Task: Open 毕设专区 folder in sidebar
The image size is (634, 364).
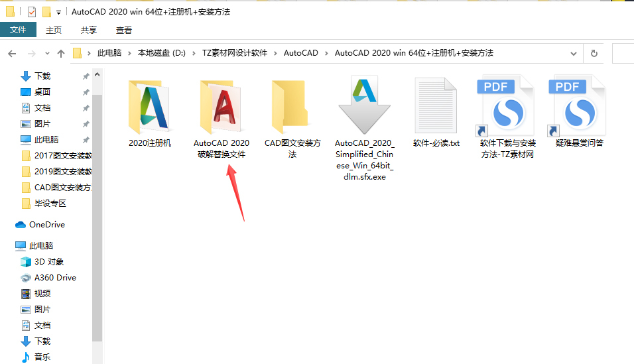Action: (43, 204)
